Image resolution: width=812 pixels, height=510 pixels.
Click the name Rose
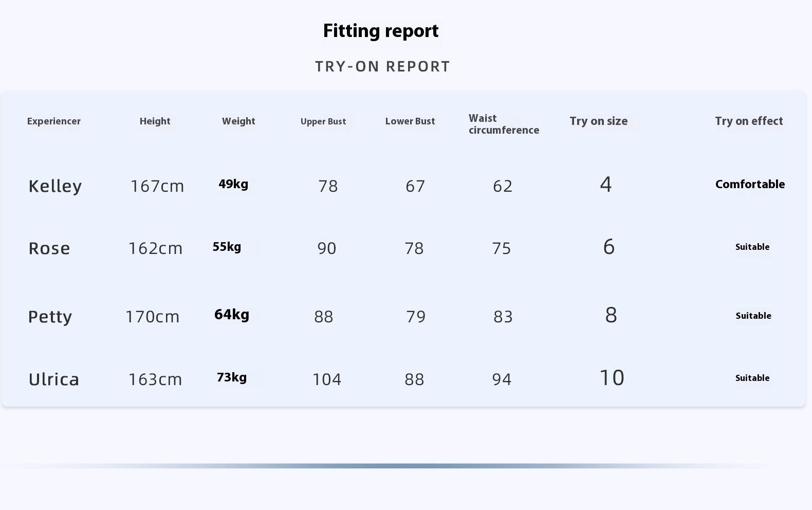point(49,248)
